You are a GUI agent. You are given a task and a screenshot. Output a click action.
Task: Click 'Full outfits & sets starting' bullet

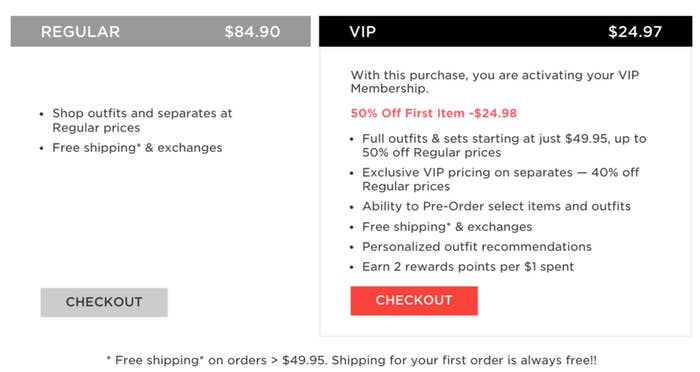coord(504,146)
